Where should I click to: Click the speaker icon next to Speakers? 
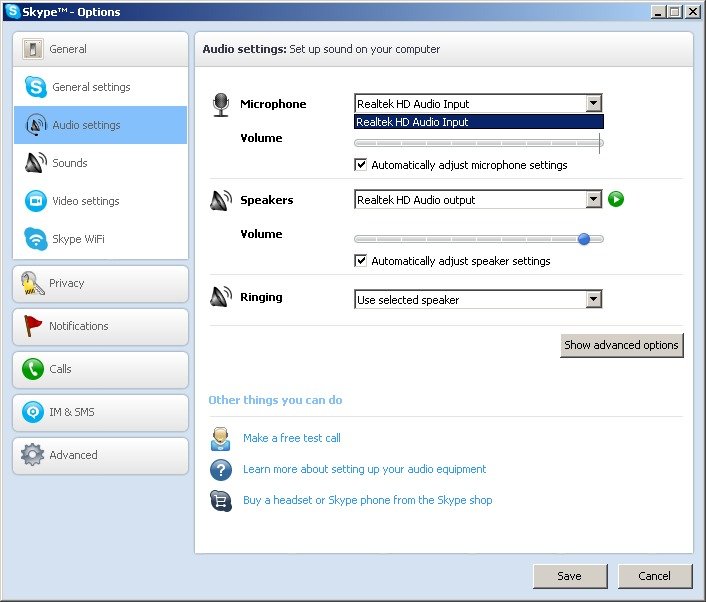pos(221,200)
